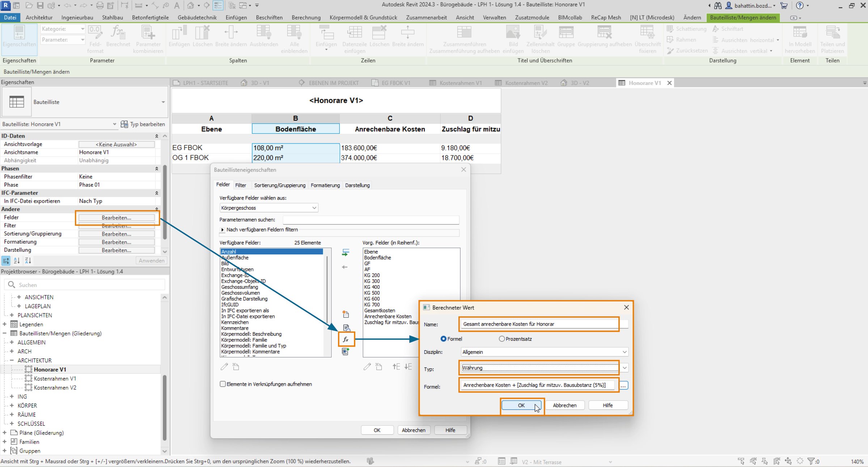Click Bearbeiten button for Felder

click(117, 218)
